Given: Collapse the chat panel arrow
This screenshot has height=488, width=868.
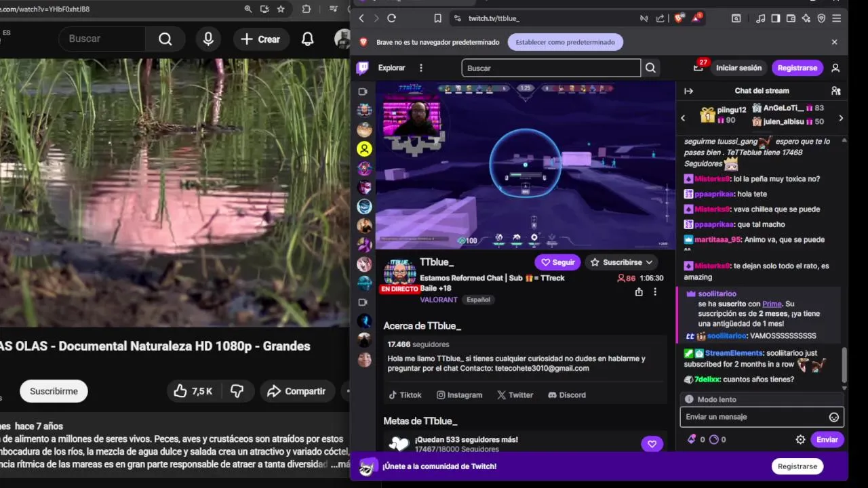Looking at the screenshot, I should point(688,91).
